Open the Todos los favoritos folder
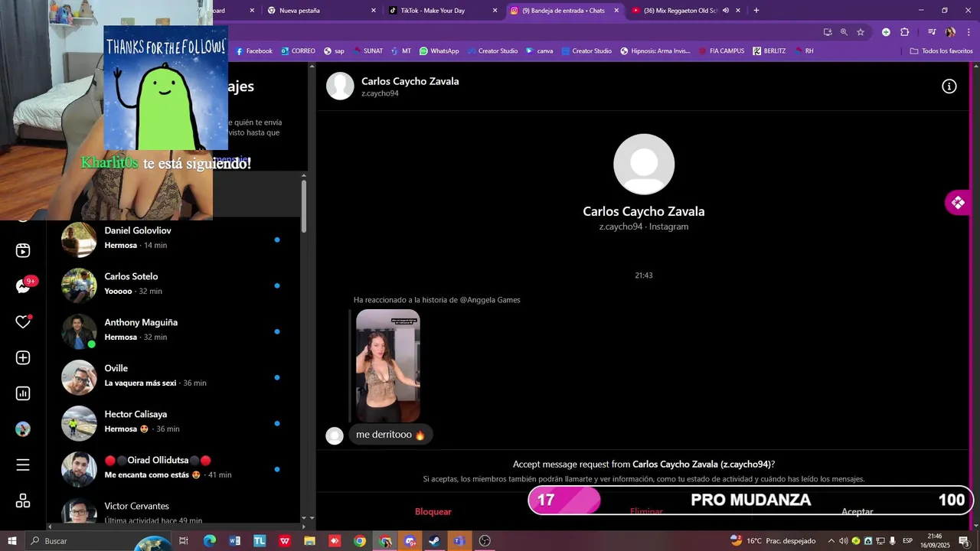 pyautogui.click(x=941, y=51)
